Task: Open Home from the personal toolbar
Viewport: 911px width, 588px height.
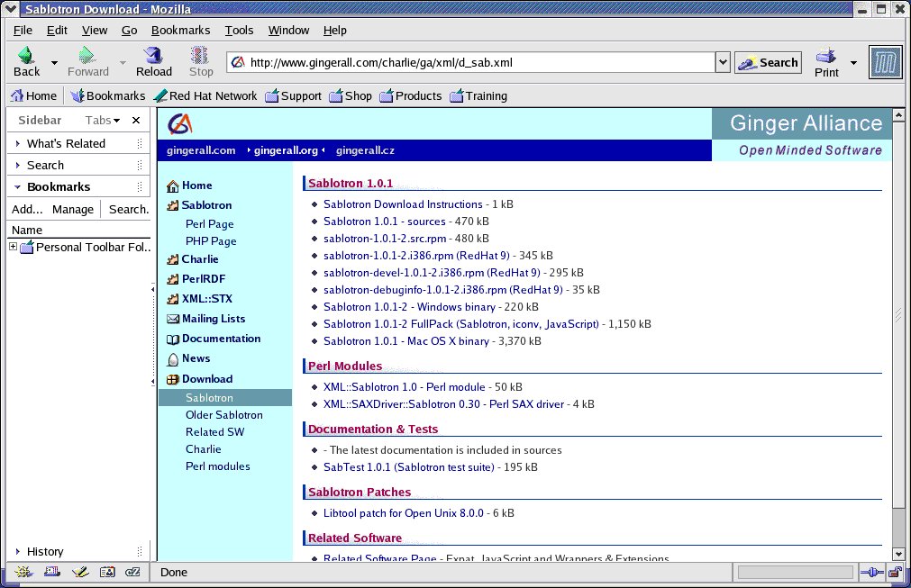Action: [x=33, y=95]
